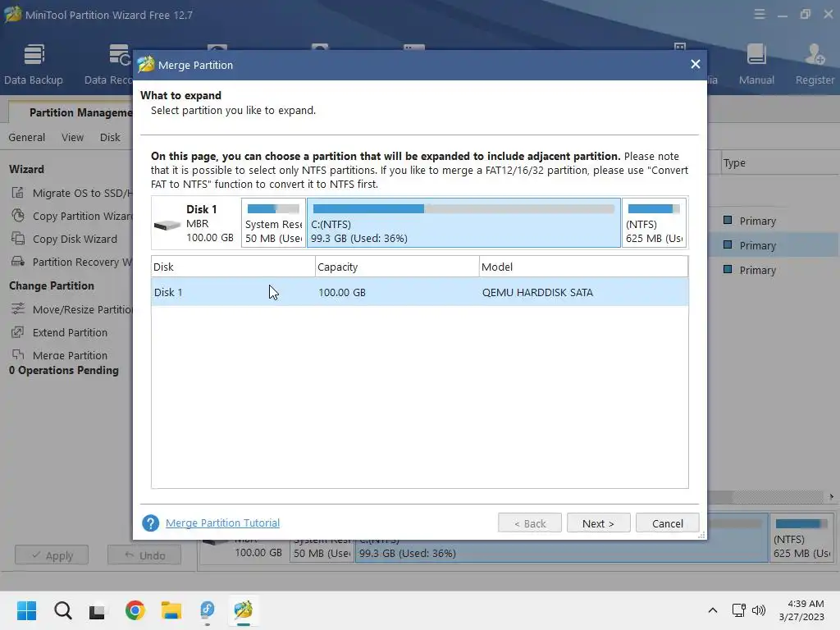
Task: Click Partition Recovery Wizard icon
Action: click(18, 262)
